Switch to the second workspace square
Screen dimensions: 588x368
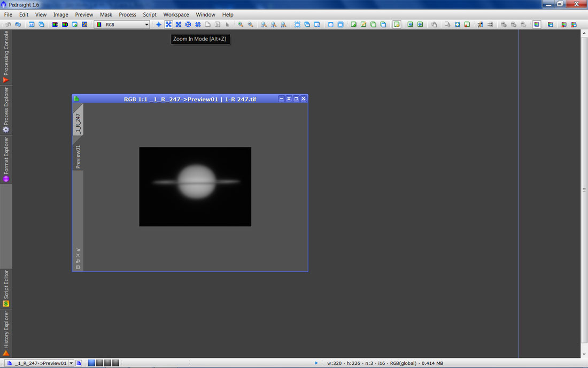pyautogui.click(x=99, y=363)
